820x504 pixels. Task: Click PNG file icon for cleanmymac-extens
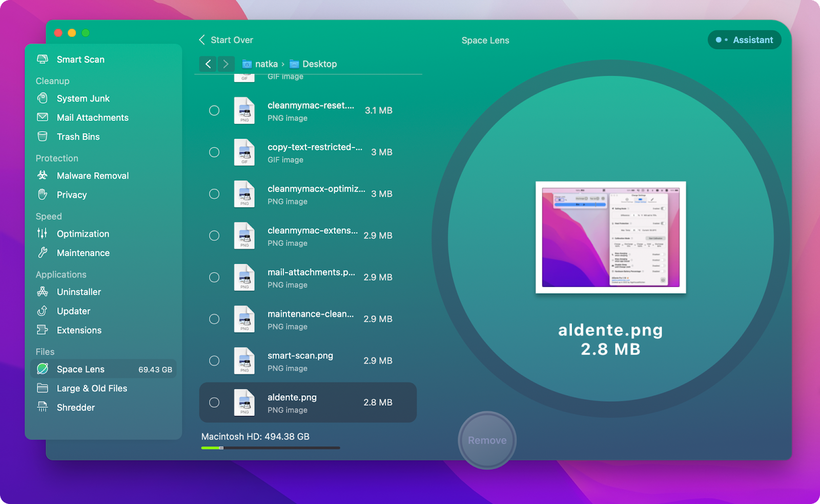244,236
